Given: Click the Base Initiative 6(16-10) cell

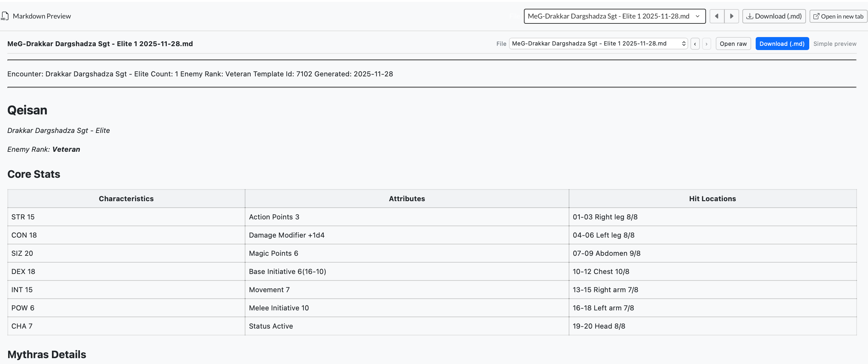Looking at the screenshot, I should [287, 271].
